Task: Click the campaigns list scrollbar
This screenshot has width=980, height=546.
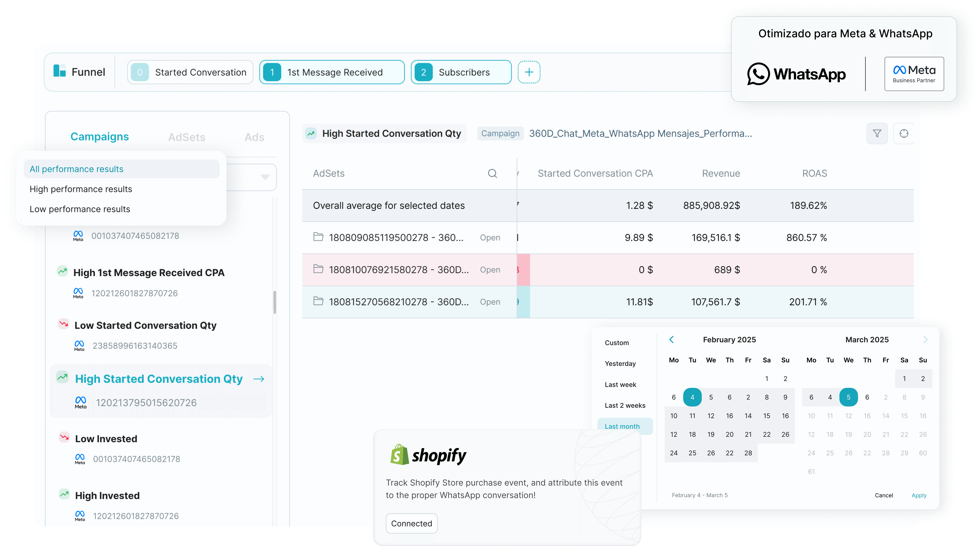Action: (x=274, y=302)
